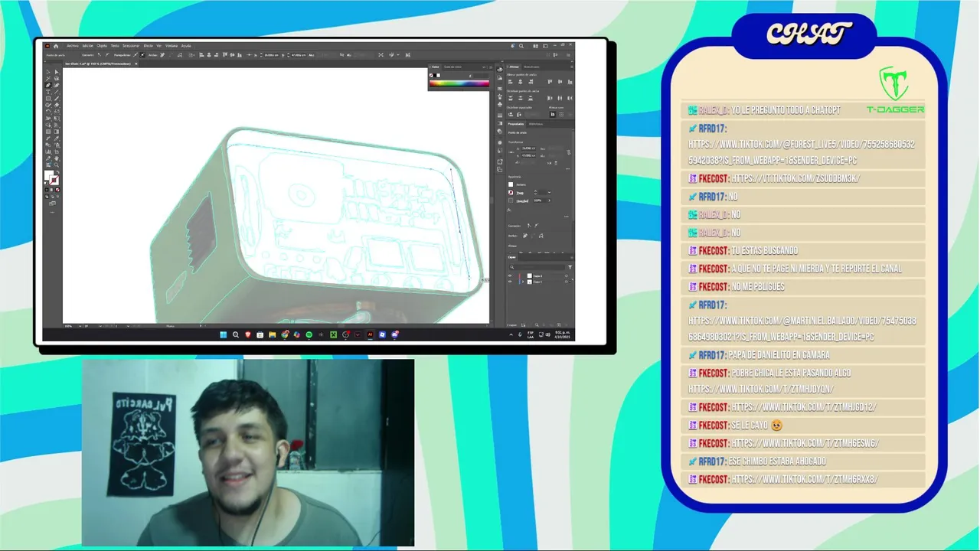This screenshot has height=551, width=980.
Task: Open the Windows Start menu
Action: point(224,334)
